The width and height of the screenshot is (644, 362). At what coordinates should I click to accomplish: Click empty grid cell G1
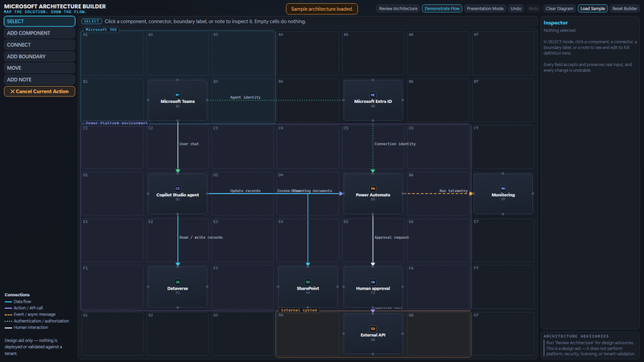point(112,334)
